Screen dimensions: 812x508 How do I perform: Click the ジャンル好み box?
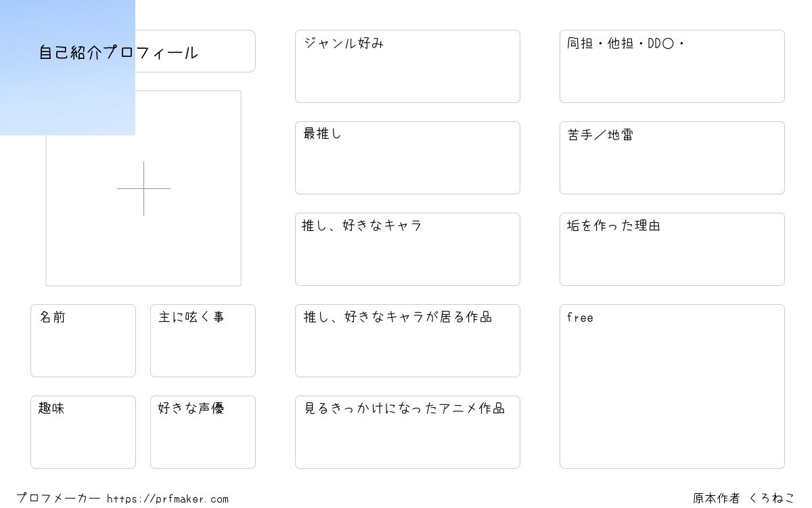pyautogui.click(x=407, y=66)
